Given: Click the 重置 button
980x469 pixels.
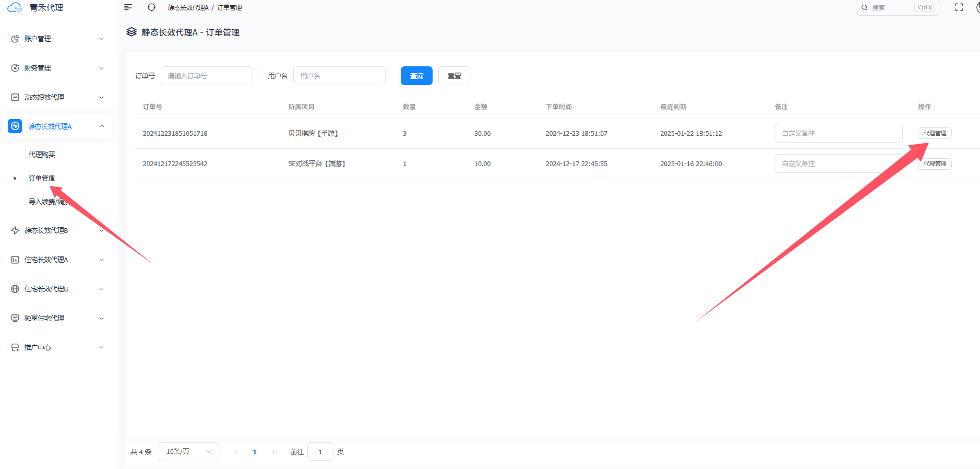Looking at the screenshot, I should [454, 76].
